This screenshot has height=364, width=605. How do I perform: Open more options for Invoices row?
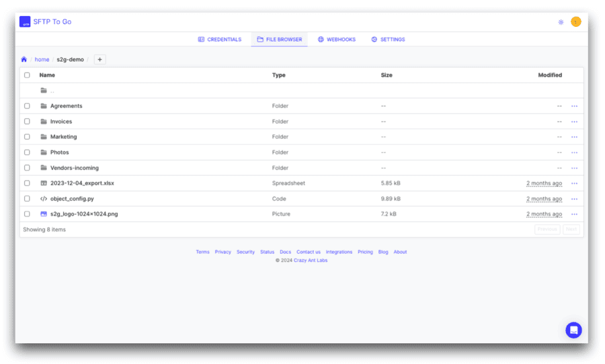coord(574,122)
